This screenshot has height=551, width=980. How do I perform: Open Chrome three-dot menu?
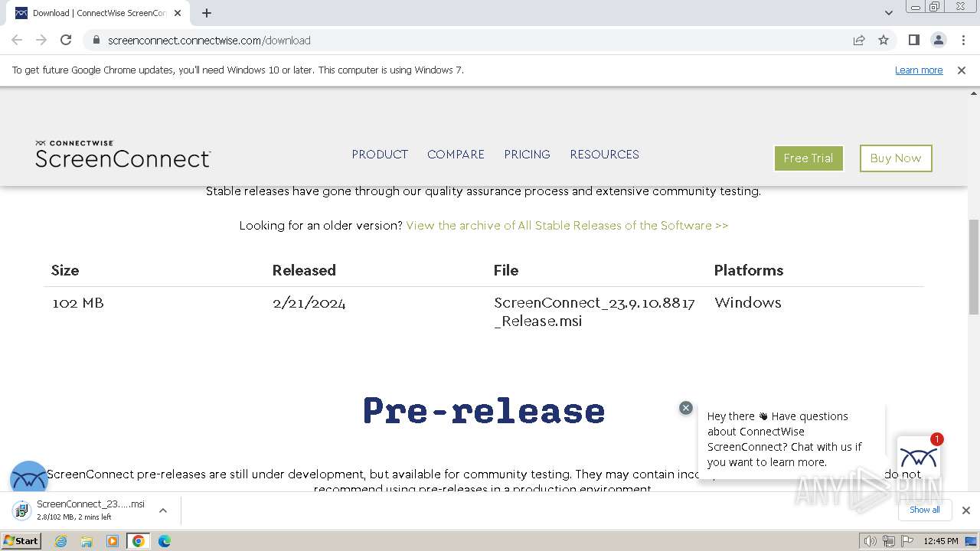[x=962, y=40]
